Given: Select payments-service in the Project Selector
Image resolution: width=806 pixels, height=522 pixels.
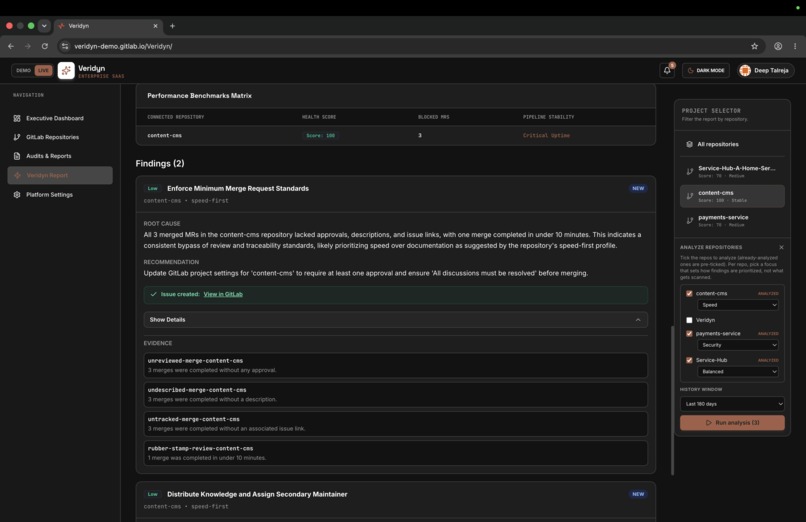Looking at the screenshot, I should point(732,221).
